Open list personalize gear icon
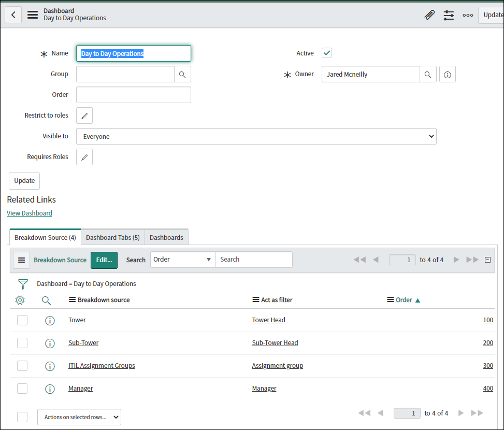Viewport: 504px width, 430px height. (x=20, y=300)
